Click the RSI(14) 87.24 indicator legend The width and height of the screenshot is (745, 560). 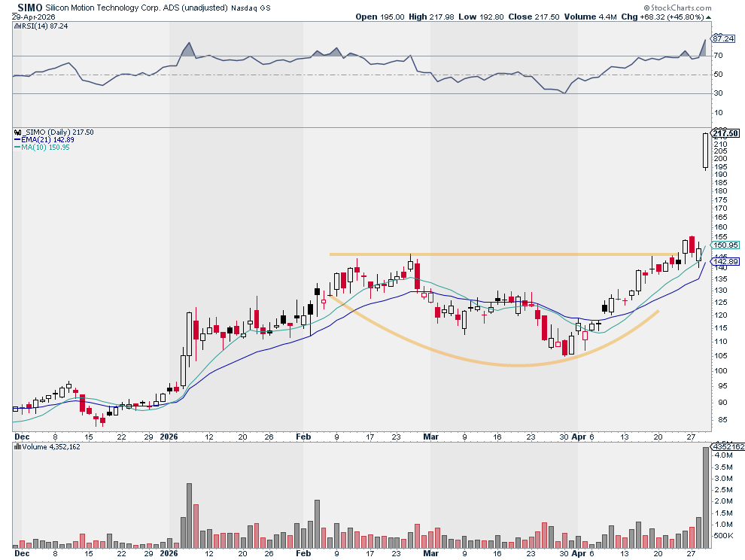pos(44,26)
